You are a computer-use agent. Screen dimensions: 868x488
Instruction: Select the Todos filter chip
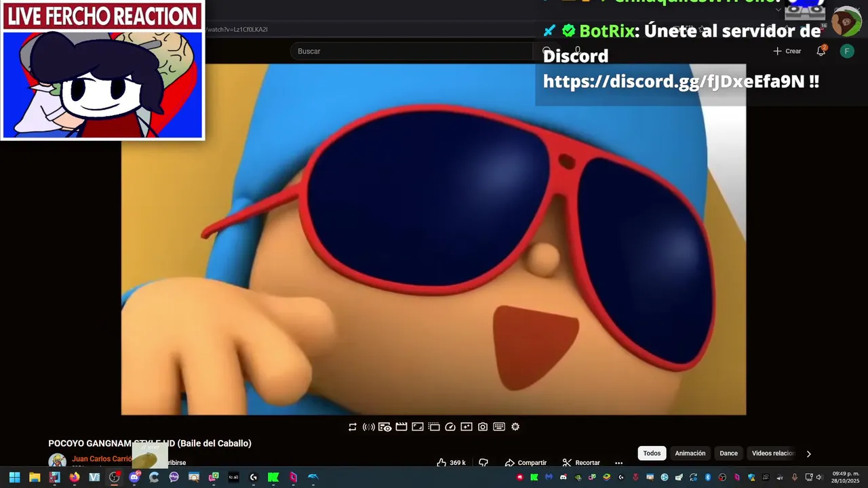click(652, 453)
